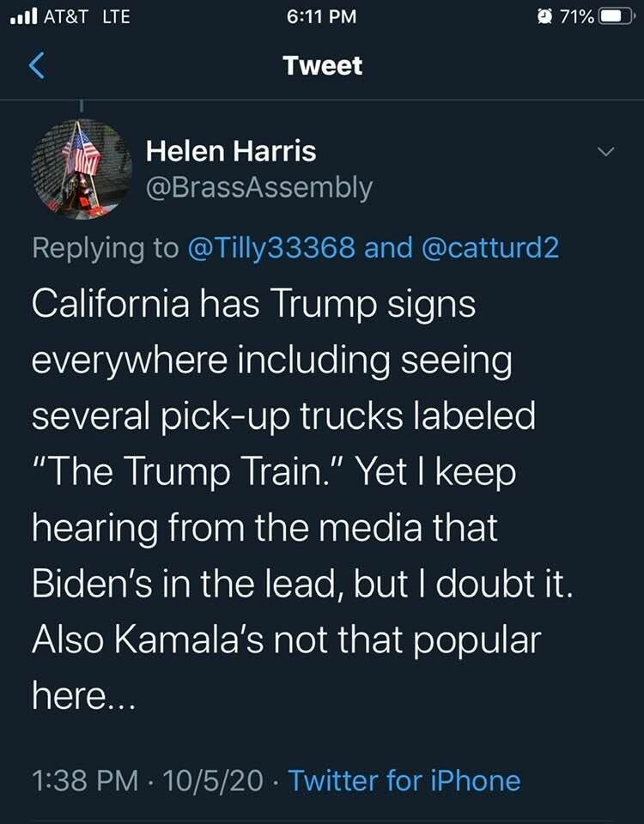Screen dimensions: 644x824
Task: Tap the "Replying to" label
Action: [x=105, y=248]
